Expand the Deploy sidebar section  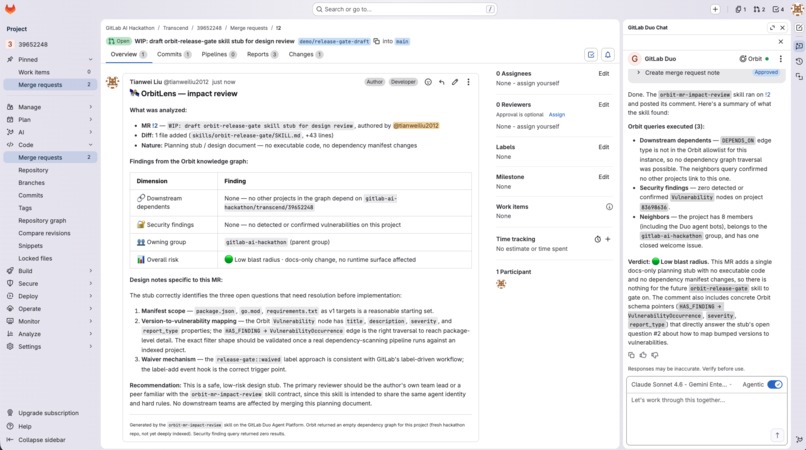(x=50, y=296)
